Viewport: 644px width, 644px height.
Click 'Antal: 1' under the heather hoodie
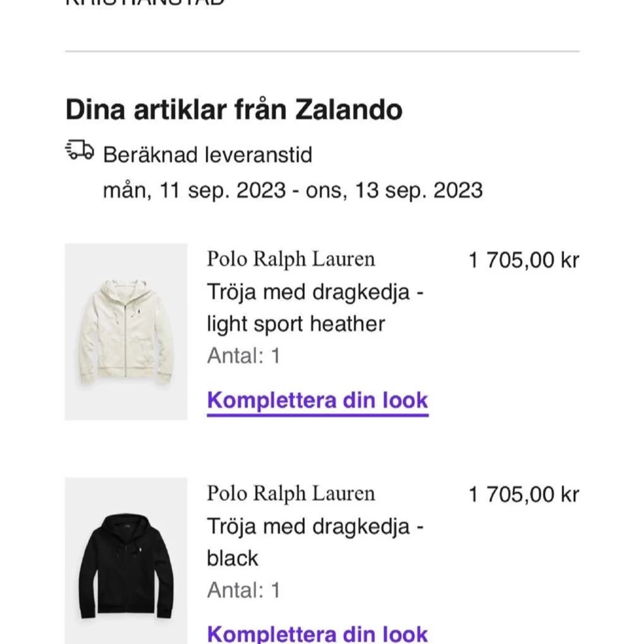pos(243,355)
